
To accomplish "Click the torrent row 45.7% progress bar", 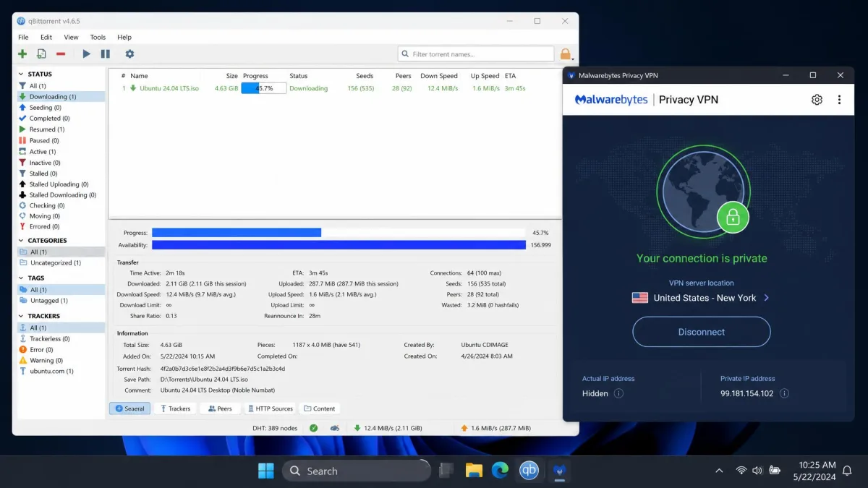I will point(264,88).
